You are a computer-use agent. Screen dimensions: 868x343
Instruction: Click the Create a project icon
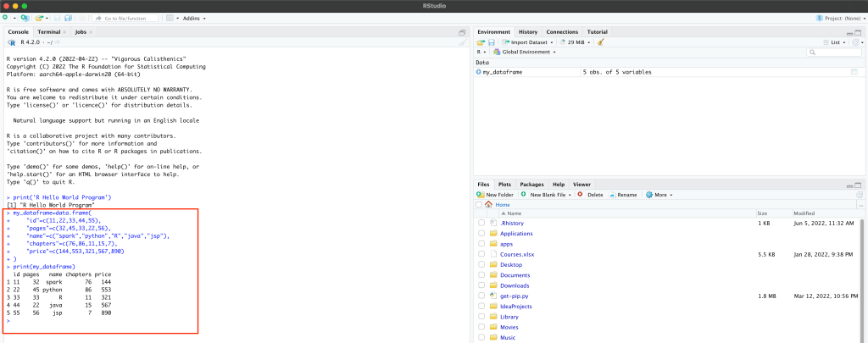coord(25,18)
